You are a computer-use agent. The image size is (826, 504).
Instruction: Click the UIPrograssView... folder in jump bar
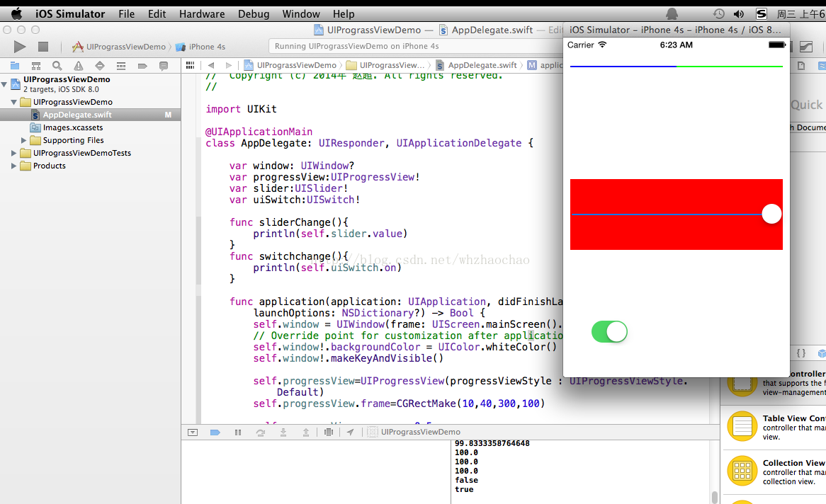coord(385,65)
